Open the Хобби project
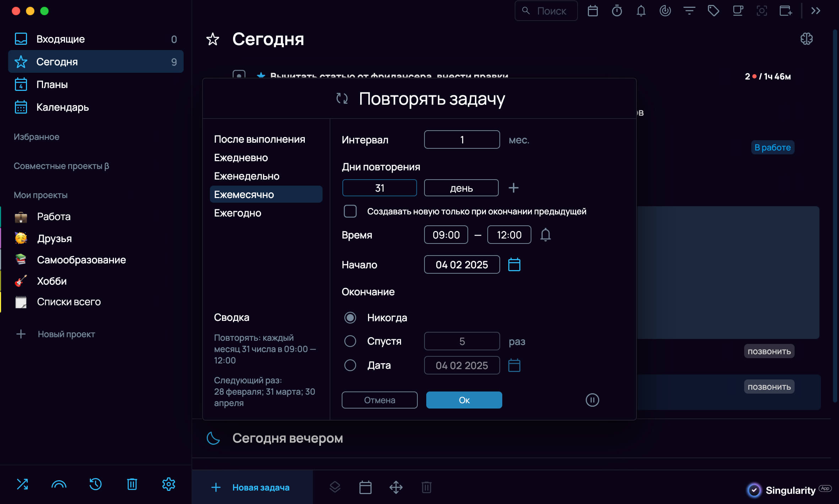 (x=96, y=281)
